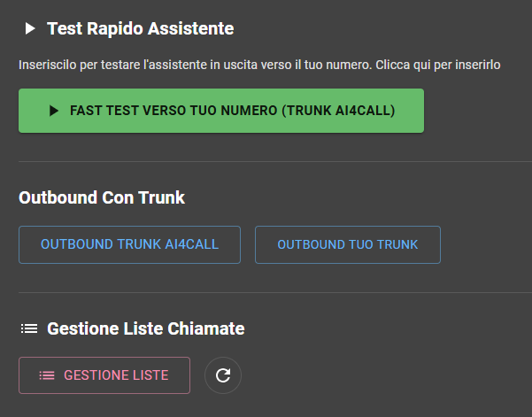Click the divider line above Outbound Con Trunk
This screenshot has height=417, width=532.
[266, 162]
